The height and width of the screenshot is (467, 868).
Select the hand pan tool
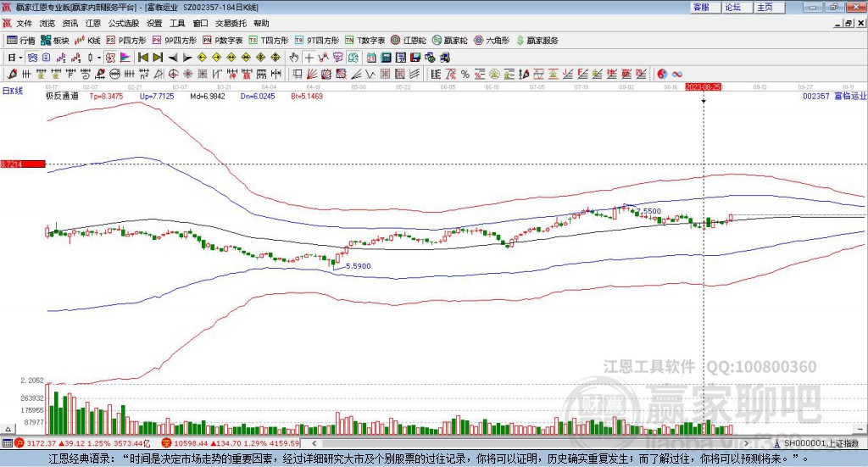click(x=294, y=58)
